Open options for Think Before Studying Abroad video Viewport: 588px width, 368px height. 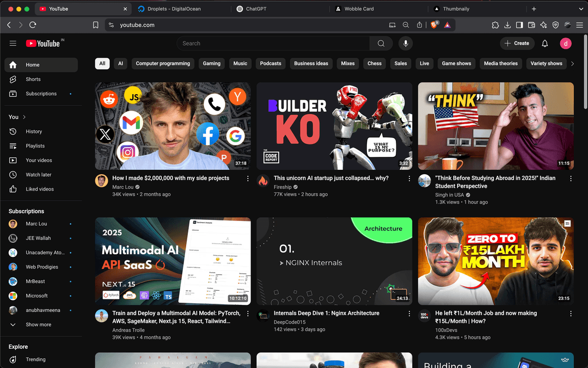(x=571, y=179)
